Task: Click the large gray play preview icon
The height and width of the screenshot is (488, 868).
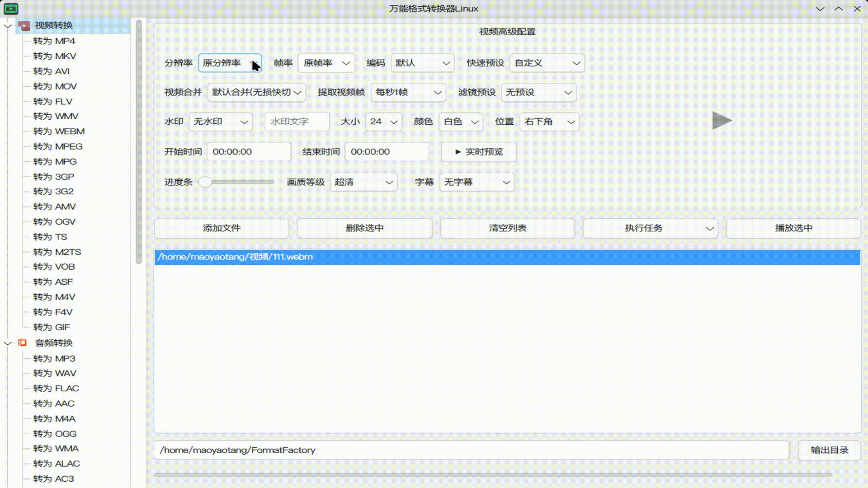Action: click(722, 121)
